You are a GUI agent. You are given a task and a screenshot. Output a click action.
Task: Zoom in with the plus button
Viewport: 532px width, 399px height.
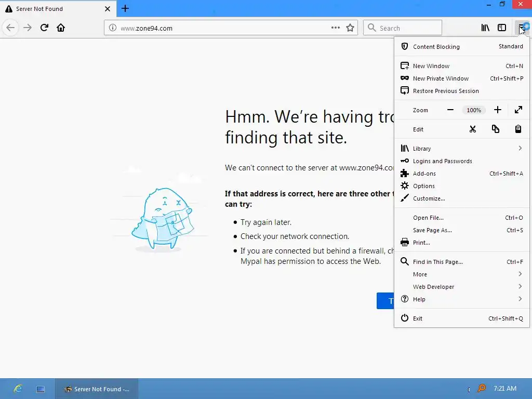[497, 110]
